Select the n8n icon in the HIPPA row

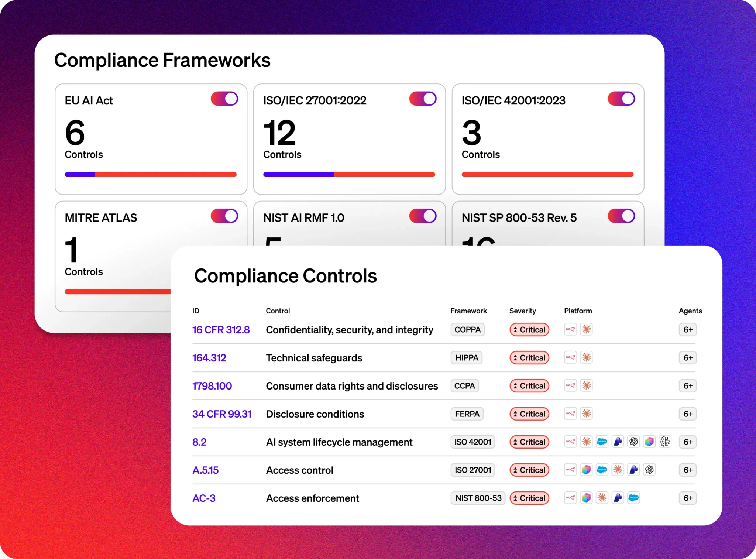570,357
